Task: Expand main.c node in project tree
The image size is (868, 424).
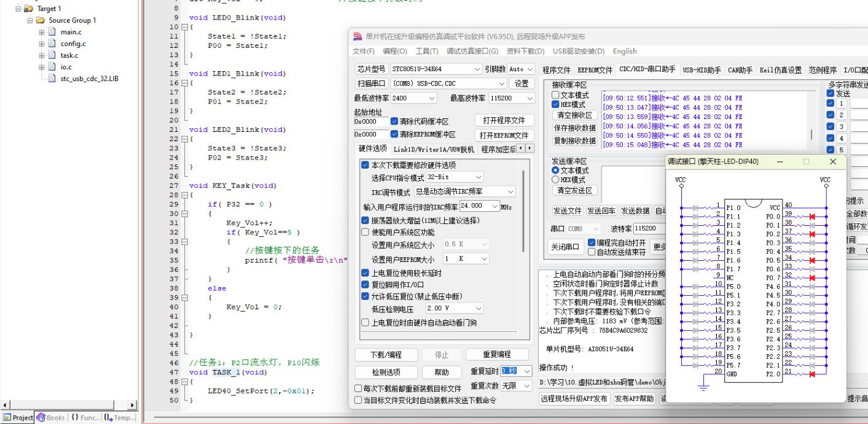Action: [x=41, y=32]
